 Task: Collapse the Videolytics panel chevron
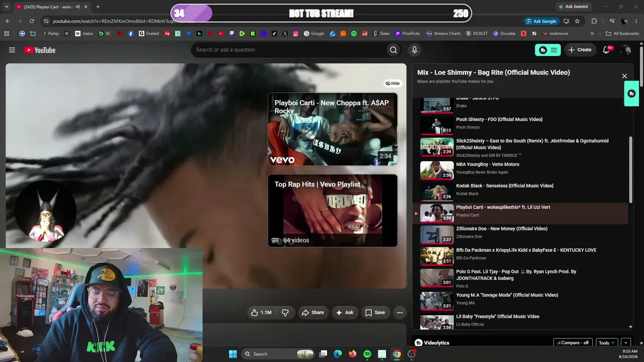click(626, 343)
